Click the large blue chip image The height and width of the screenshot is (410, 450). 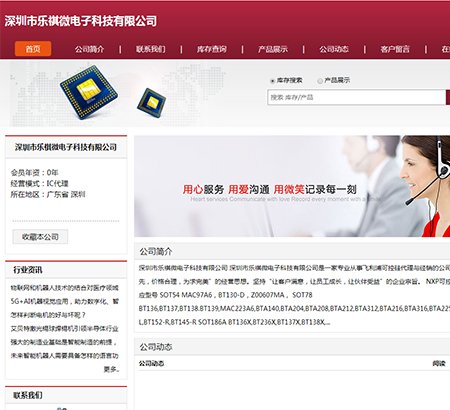[x=89, y=92]
